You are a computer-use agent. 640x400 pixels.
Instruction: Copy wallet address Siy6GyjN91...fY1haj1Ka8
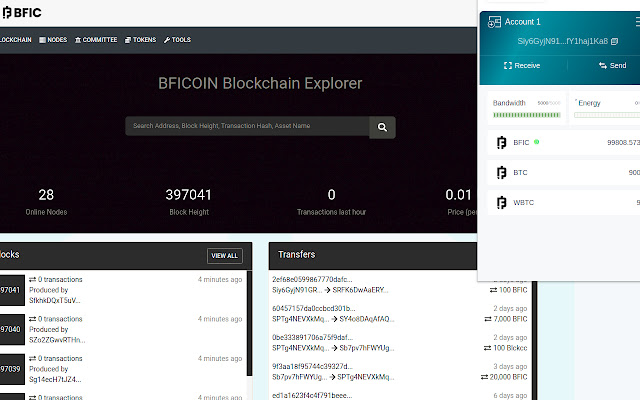pos(614,41)
